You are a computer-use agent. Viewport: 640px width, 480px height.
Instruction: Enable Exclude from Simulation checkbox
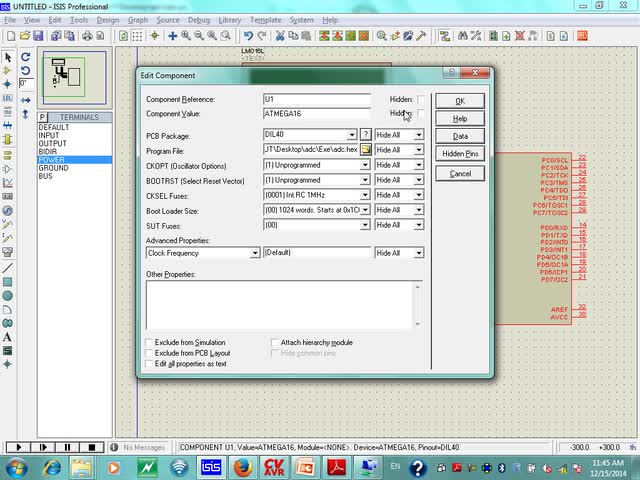[149, 342]
